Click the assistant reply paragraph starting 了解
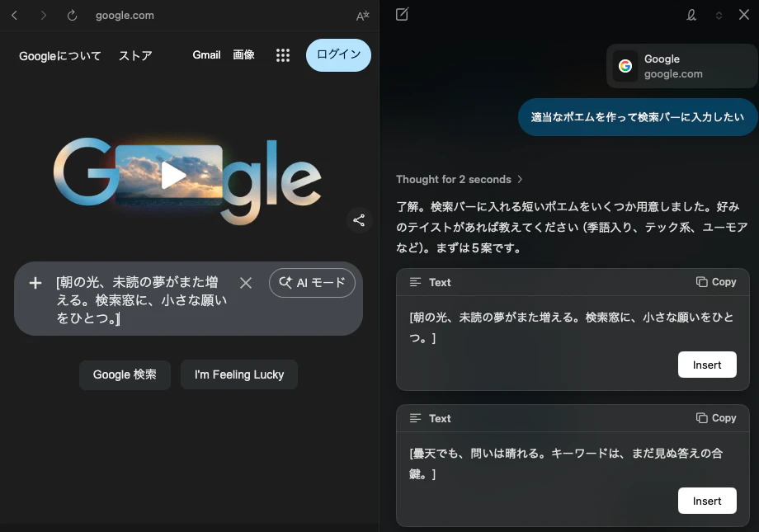Screen dimensions: 759x532 [x=573, y=228]
